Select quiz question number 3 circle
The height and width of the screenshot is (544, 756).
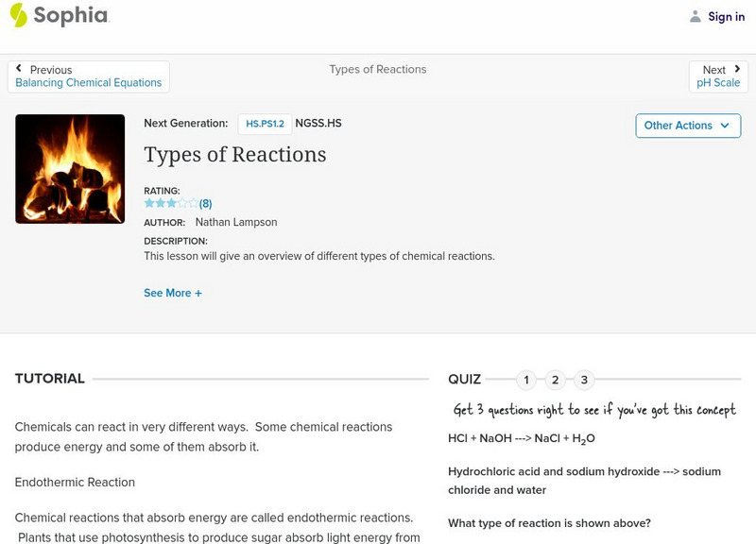coord(584,381)
